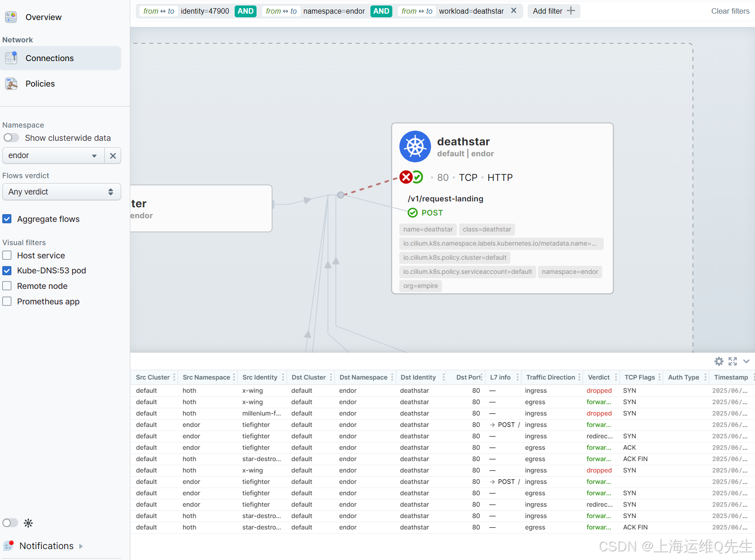Open Auth Type column menu
This screenshot has width=755, height=560.
[x=705, y=377]
